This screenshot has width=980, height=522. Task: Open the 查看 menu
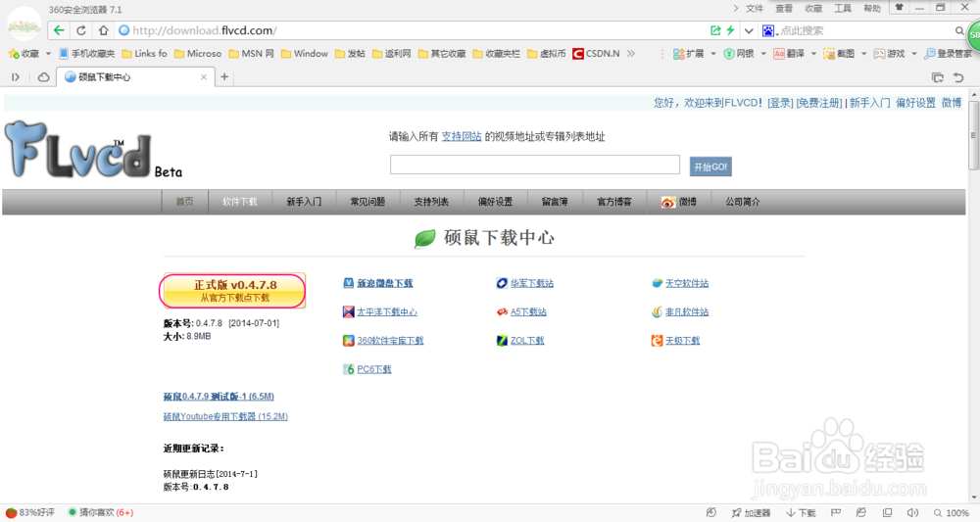tap(784, 8)
